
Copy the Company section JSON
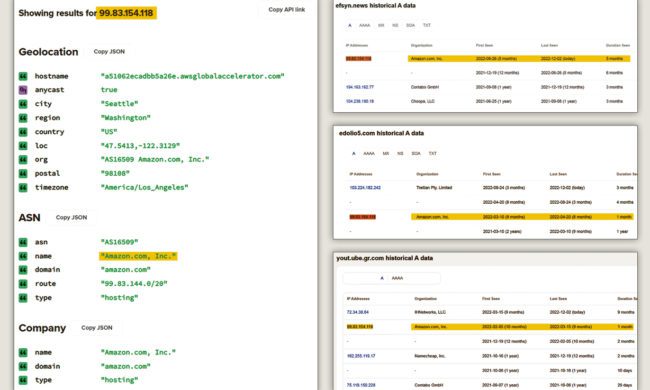97,328
